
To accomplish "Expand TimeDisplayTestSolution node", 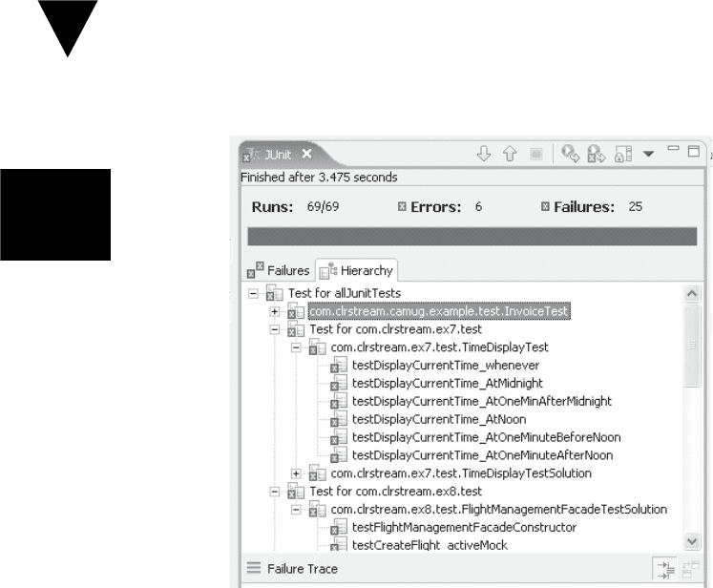I will (296, 473).
